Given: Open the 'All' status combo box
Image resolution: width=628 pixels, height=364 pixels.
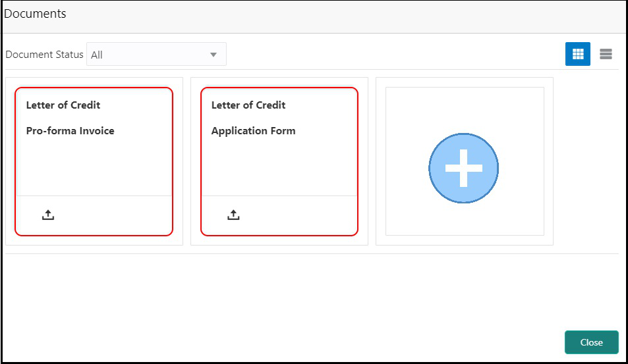Looking at the screenshot, I should click(x=156, y=54).
